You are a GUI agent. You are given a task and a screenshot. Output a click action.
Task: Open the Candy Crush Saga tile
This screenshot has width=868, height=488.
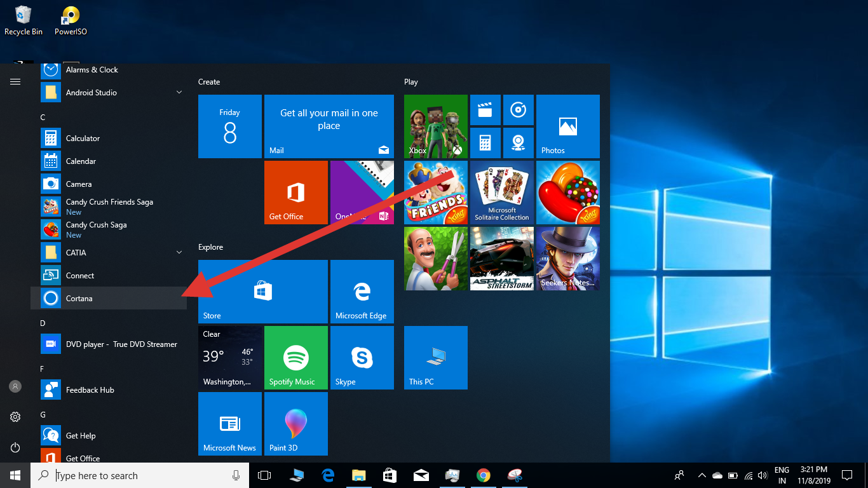point(568,193)
